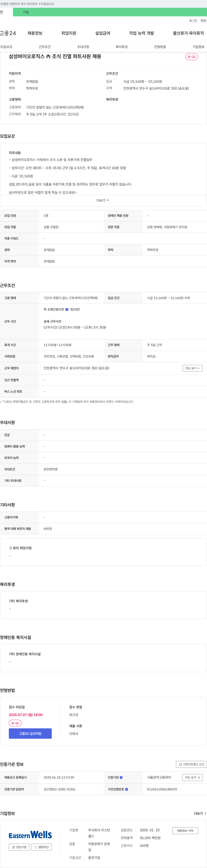Open 기업정보 더보기 link
This screenshot has width=207, height=868.
(200, 813)
